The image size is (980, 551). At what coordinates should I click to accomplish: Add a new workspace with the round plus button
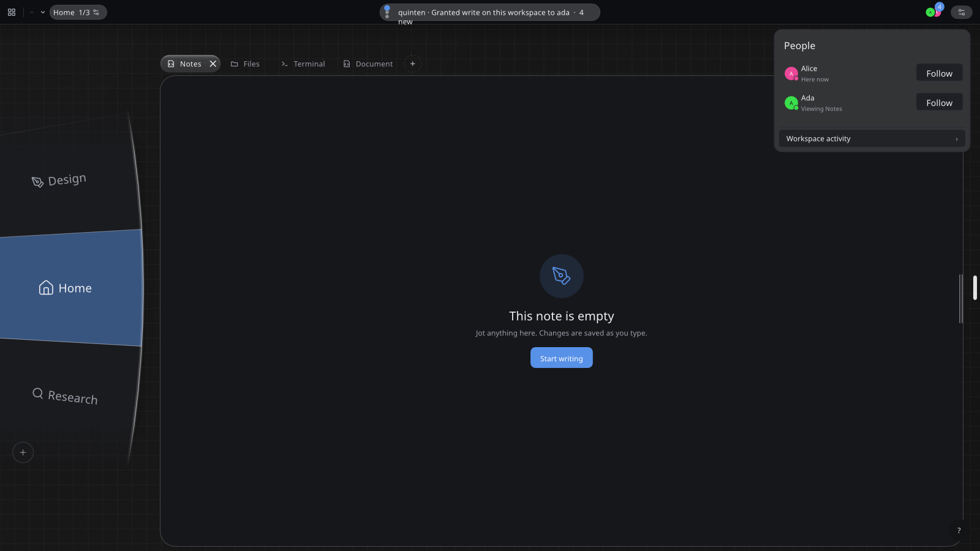(x=23, y=452)
